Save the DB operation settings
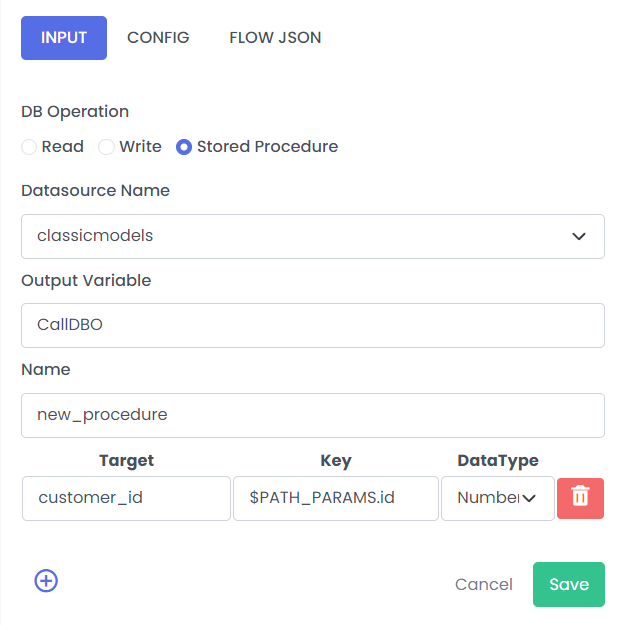 tap(569, 584)
